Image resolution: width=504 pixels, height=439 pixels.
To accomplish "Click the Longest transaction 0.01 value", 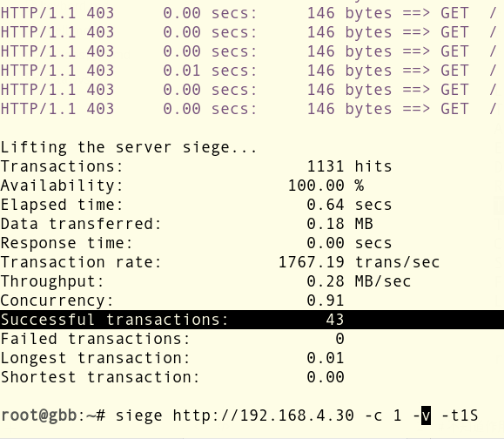I will point(326,358).
